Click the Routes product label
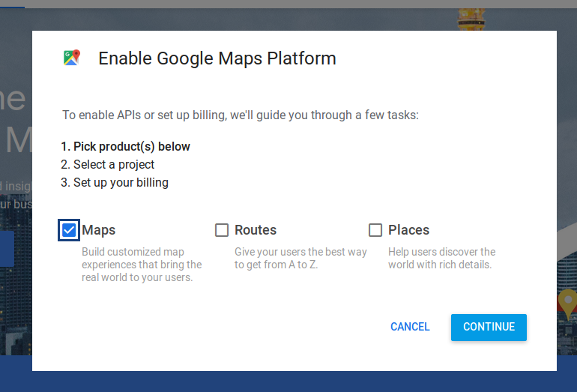 (x=256, y=230)
